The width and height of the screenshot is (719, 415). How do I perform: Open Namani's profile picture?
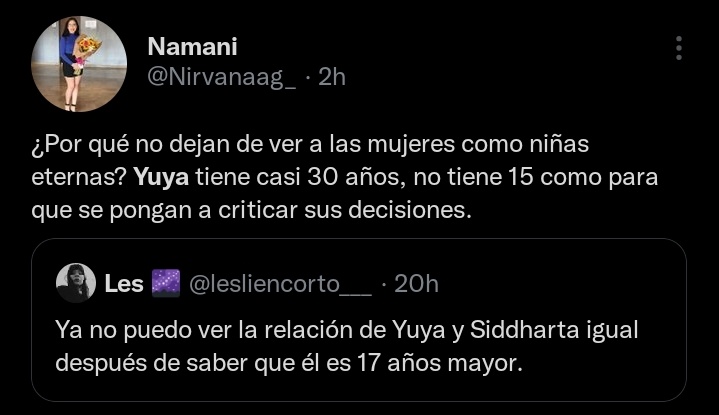(x=79, y=64)
